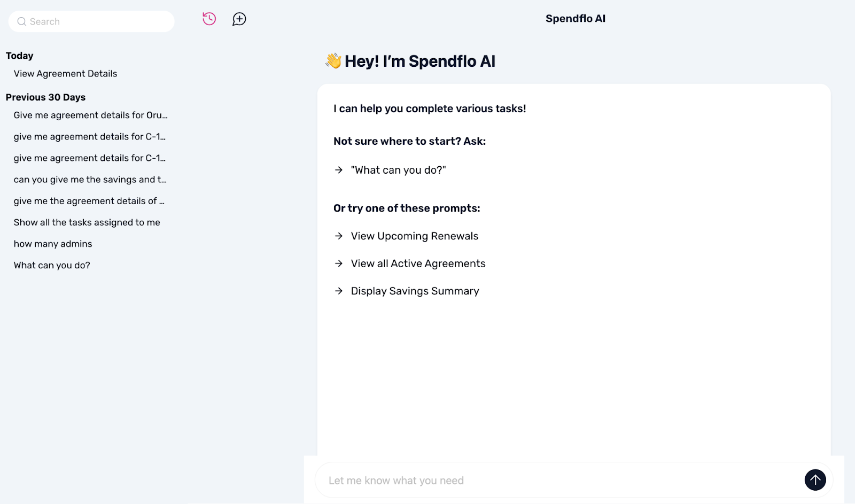The height and width of the screenshot is (504, 855).
Task: Open "give me the agreement details of…" chat
Action: 89,201
